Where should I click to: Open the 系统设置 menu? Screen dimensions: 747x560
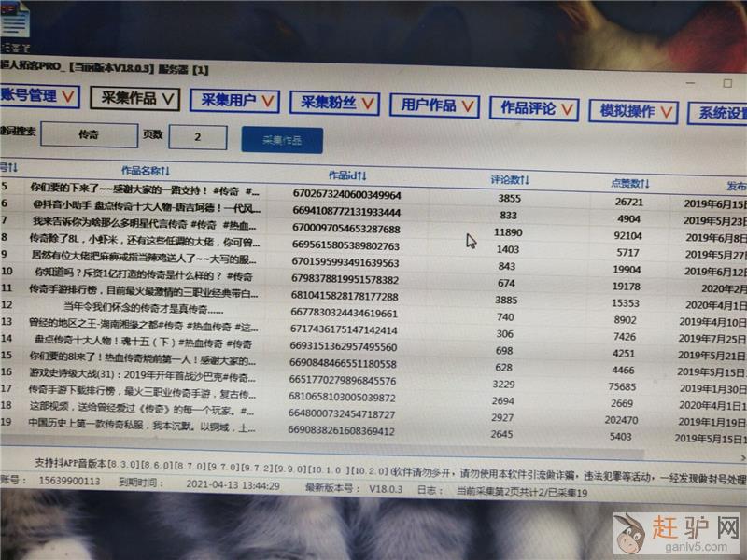click(x=721, y=114)
